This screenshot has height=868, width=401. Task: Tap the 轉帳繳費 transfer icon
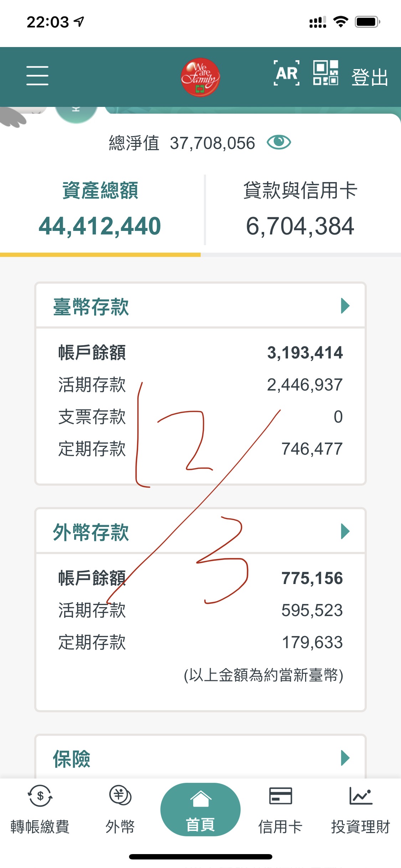tap(40, 796)
